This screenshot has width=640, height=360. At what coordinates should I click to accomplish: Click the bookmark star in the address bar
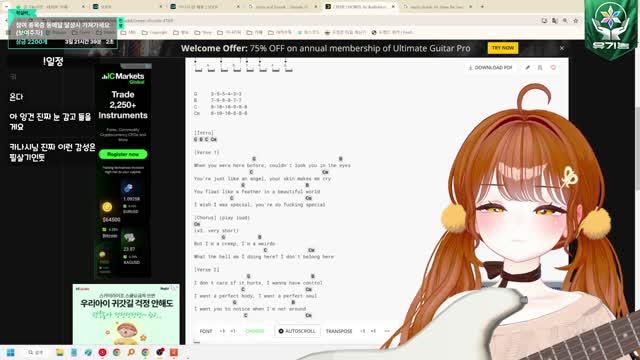point(576,20)
